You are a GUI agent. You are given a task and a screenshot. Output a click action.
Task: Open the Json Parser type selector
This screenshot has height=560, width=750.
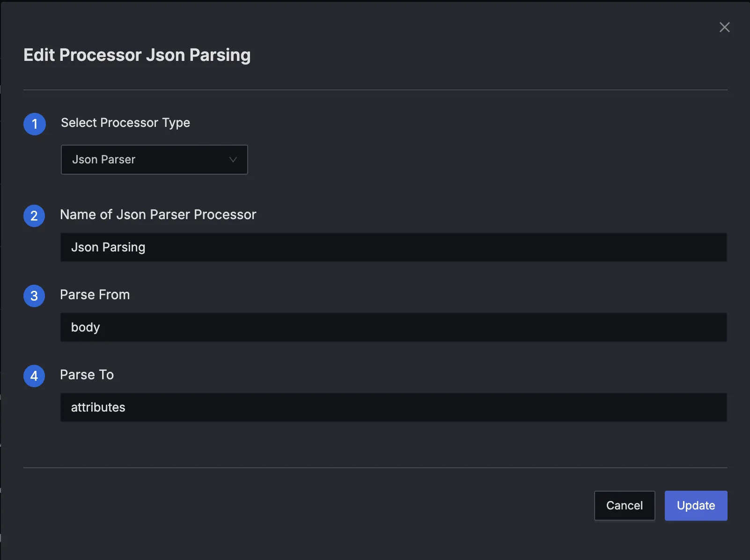[154, 160]
